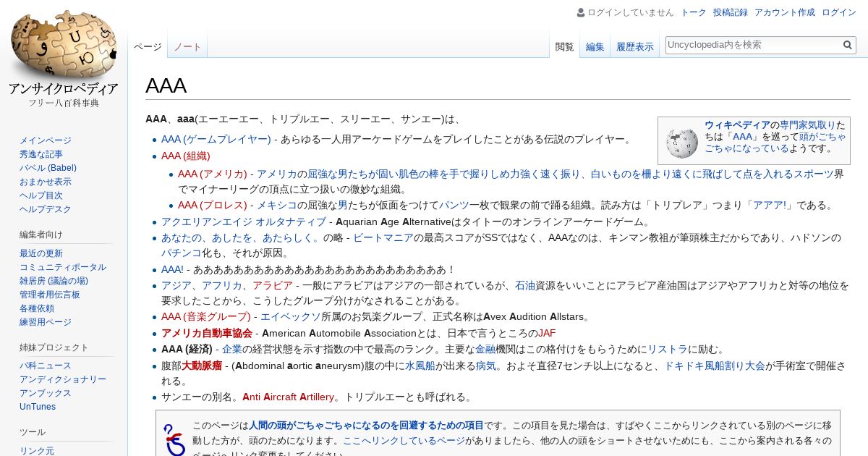Open 投稿記録 link
The width and height of the screenshot is (868, 456).
click(x=731, y=12)
